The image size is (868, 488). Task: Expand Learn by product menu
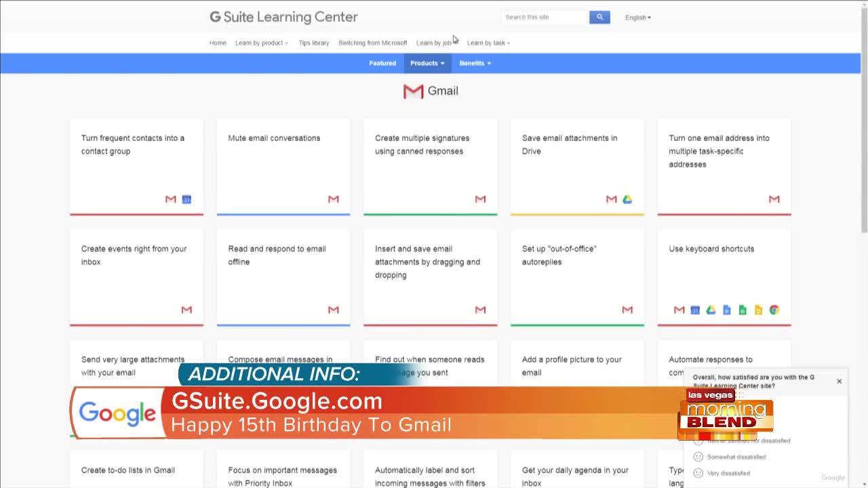coord(262,43)
